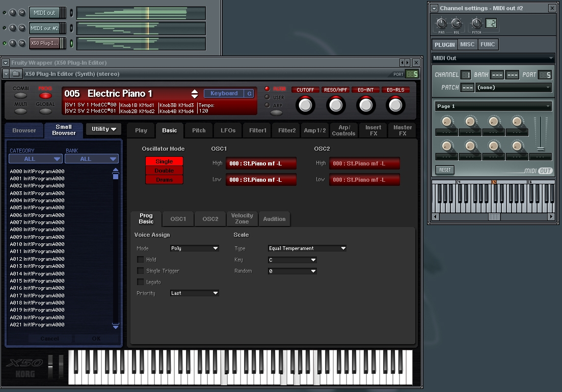Select Double oscillator mode

click(164, 171)
